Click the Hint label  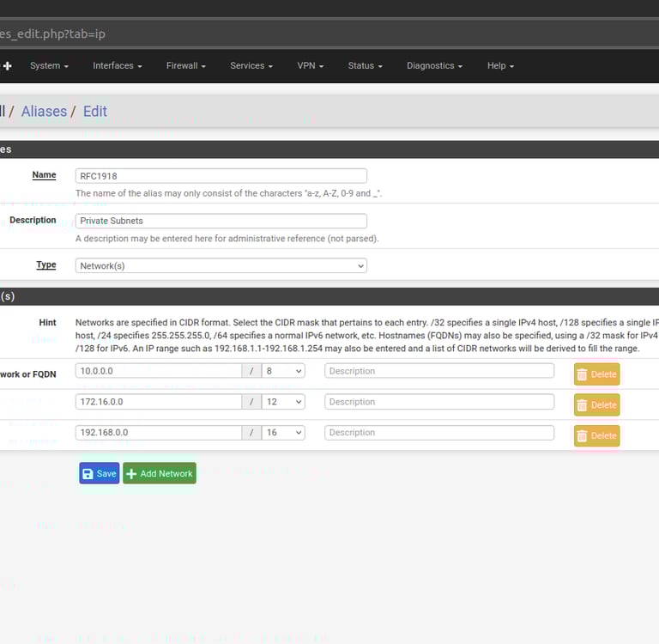[47, 323]
